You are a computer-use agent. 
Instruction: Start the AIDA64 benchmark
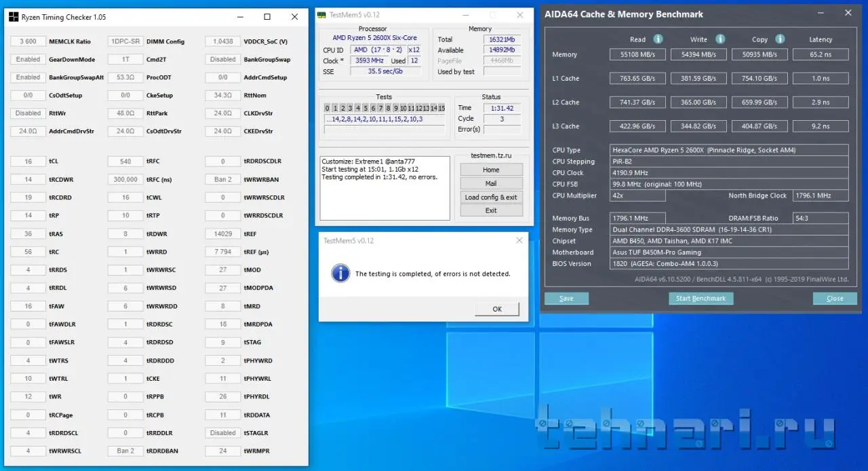tap(701, 299)
